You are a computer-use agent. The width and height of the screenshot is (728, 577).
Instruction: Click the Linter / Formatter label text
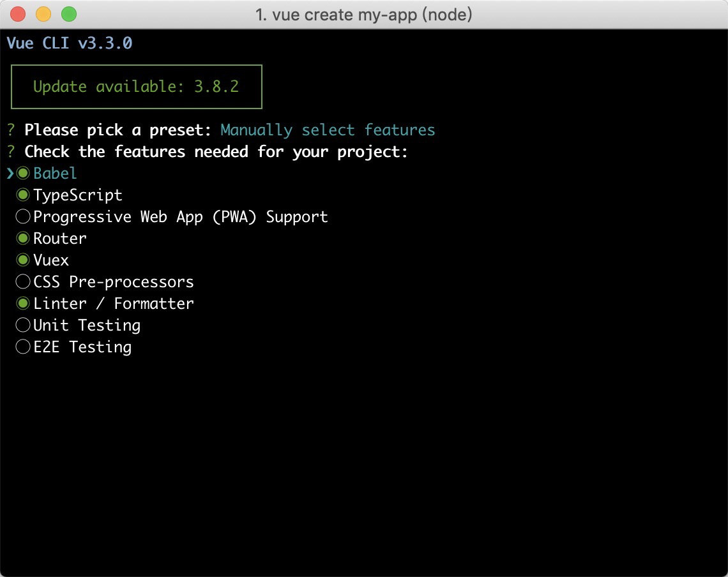tap(113, 303)
